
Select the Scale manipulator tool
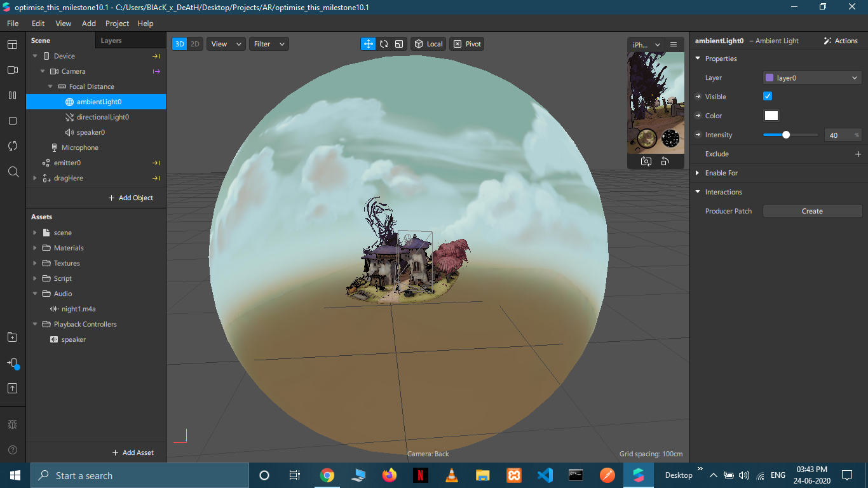coord(399,44)
